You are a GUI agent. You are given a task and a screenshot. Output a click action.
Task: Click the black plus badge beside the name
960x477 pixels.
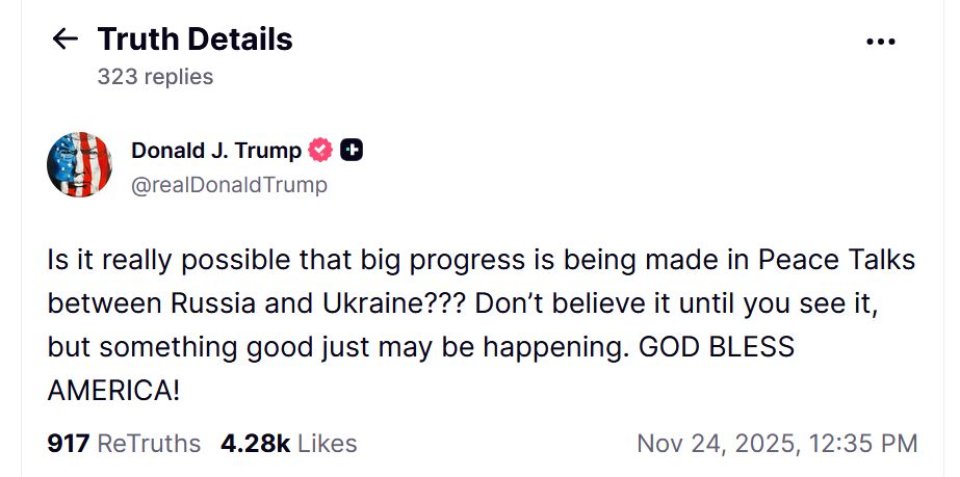[x=351, y=151]
